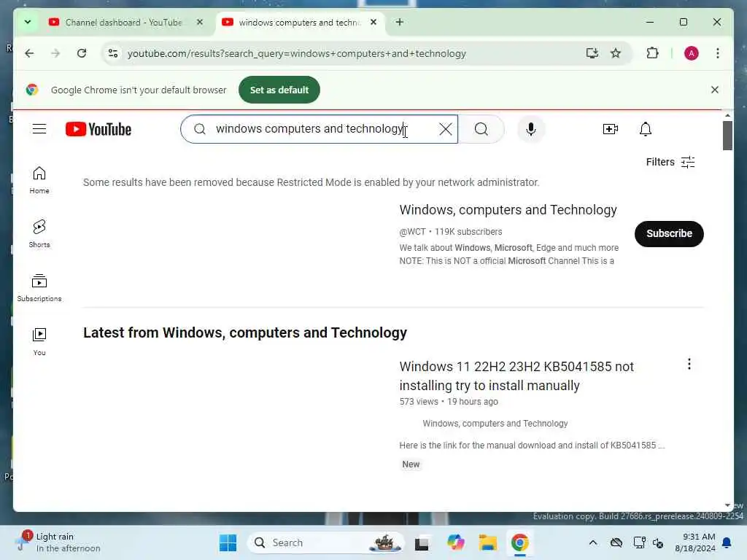Click channel name under the video
This screenshot has width=747, height=560.
(495, 424)
